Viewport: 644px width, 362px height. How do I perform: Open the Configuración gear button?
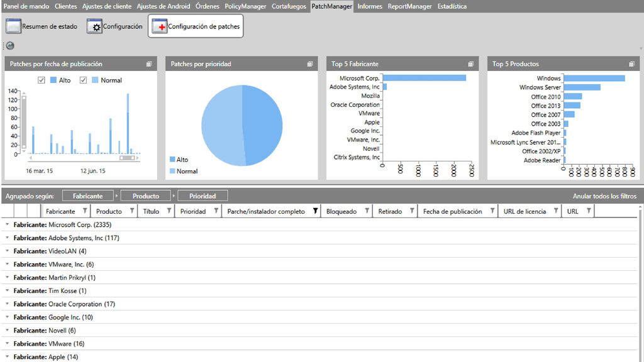pos(114,26)
